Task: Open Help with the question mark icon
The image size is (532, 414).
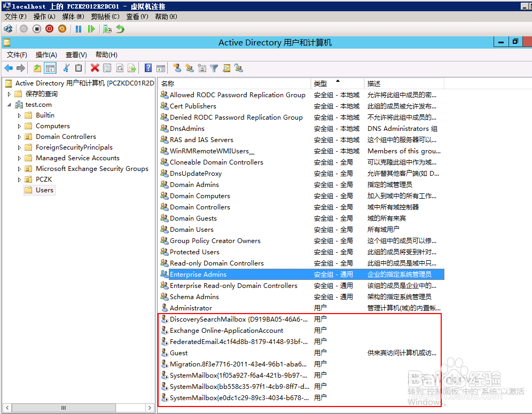Action: (148, 68)
